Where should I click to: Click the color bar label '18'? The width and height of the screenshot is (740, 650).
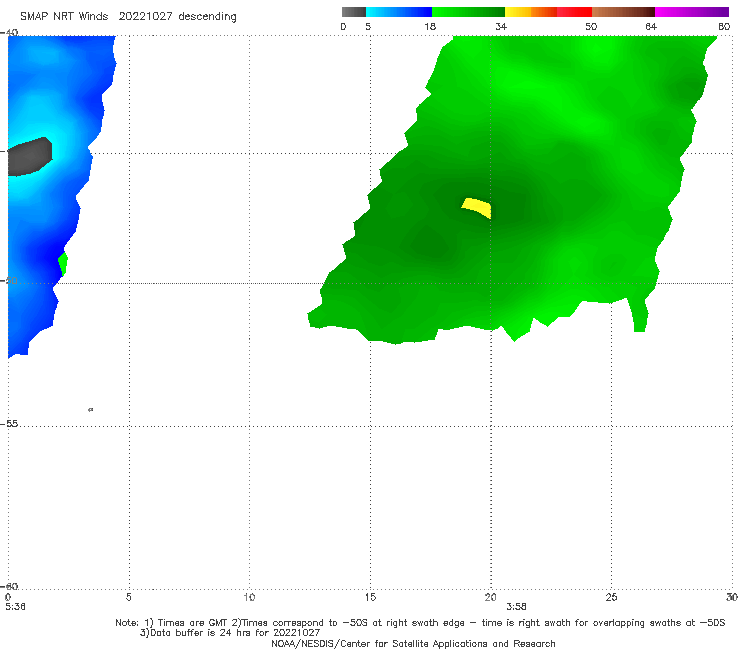430,27
